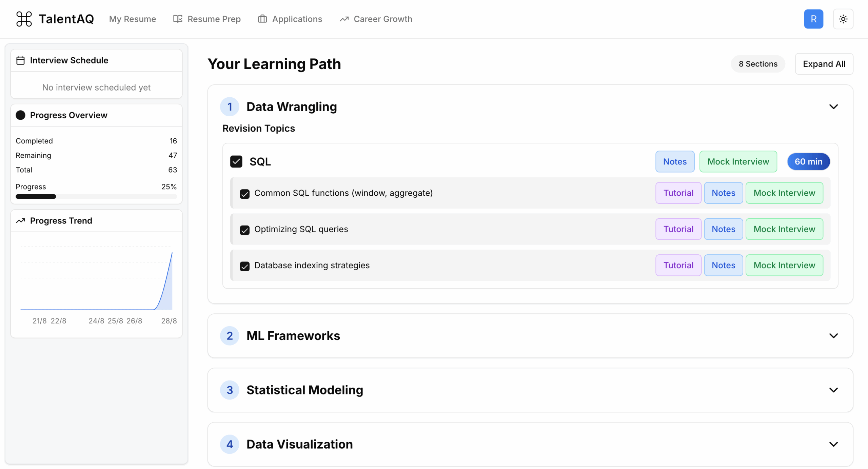Open Tutorial for Common SQL functions
868x469 pixels.
[x=678, y=193]
